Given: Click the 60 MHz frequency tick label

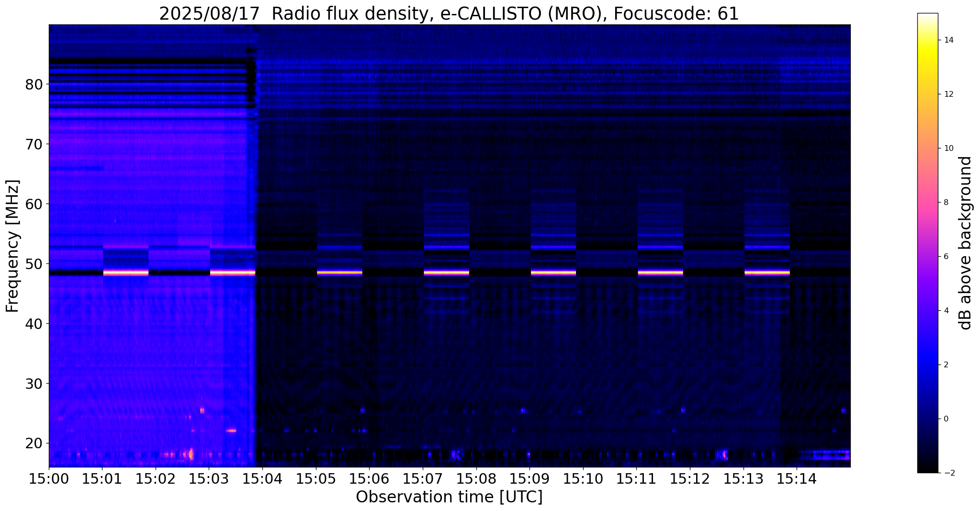Looking at the screenshot, I should point(34,204).
